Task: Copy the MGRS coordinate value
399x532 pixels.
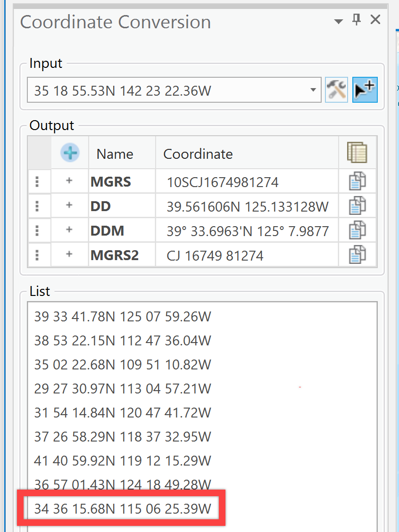Action: 357,181
